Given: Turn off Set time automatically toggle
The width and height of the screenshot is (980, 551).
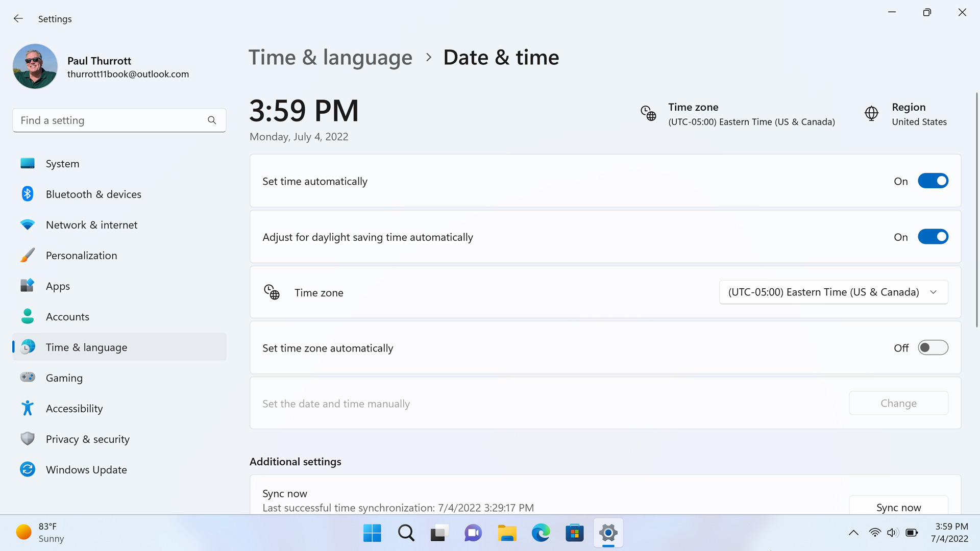Looking at the screenshot, I should click(x=933, y=181).
